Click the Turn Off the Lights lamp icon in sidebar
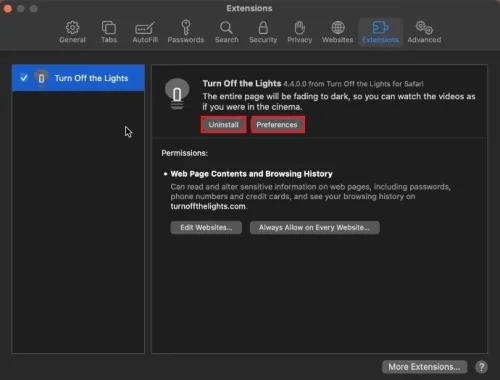500x380 pixels. click(x=41, y=78)
